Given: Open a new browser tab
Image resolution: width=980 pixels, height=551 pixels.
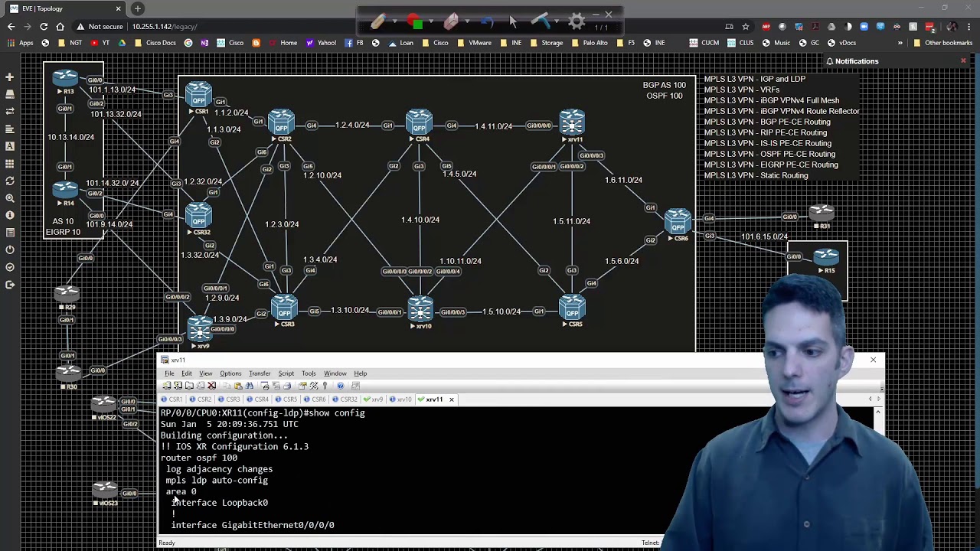Looking at the screenshot, I should (138, 8).
